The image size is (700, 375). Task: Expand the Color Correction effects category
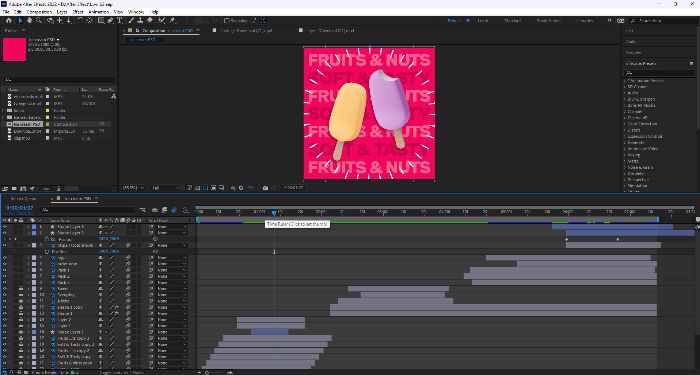[x=625, y=124]
